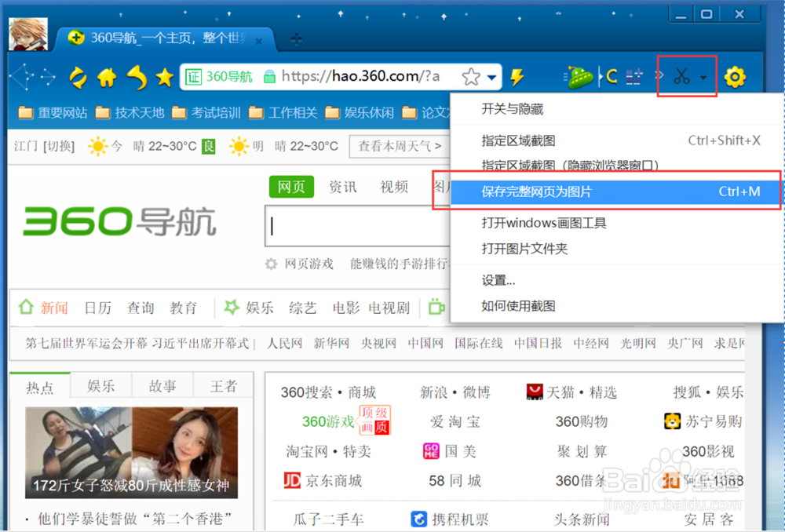Click the green padlock security icon

click(x=269, y=77)
